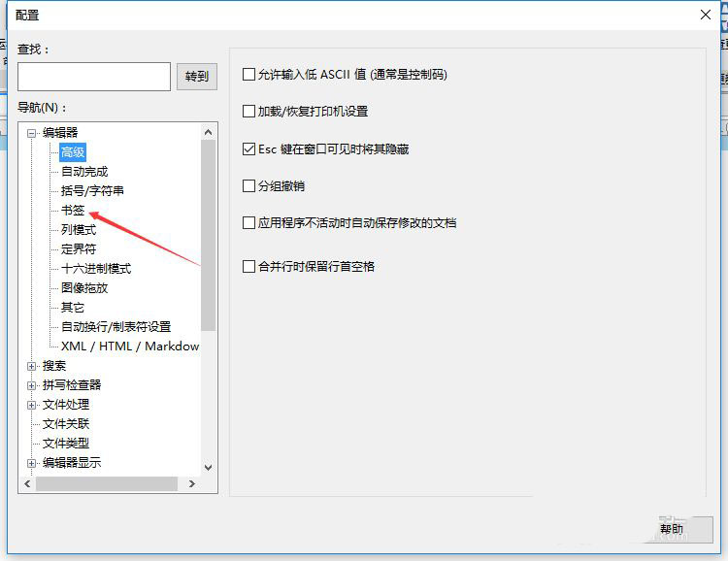Screen dimensions: 728x561
Task: Enable 允许输入低 ASCII 值 checkbox
Action: pos(249,74)
